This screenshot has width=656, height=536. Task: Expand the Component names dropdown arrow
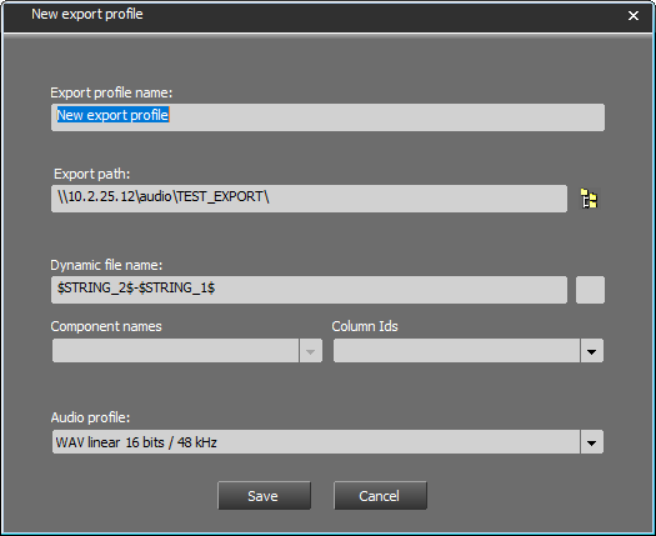[x=311, y=351]
